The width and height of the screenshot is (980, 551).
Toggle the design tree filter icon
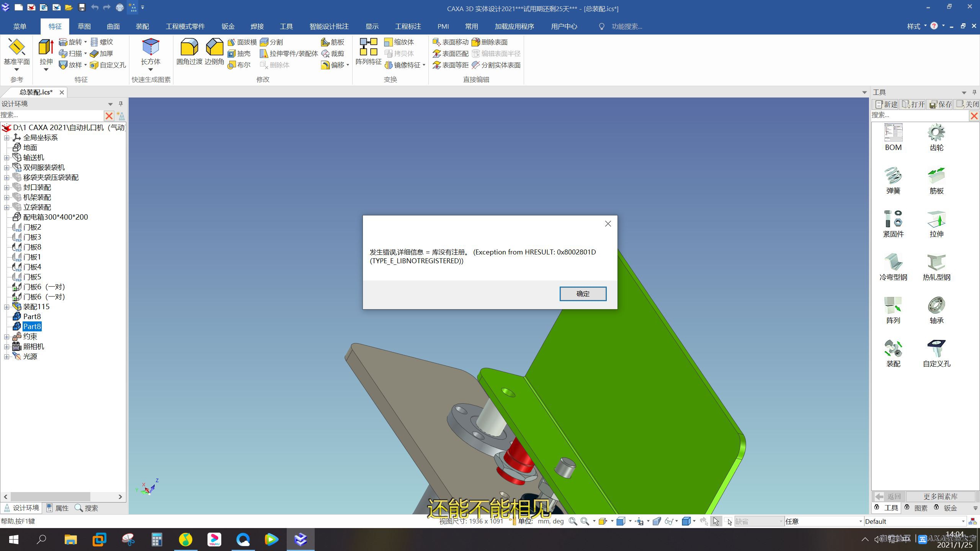point(121,116)
